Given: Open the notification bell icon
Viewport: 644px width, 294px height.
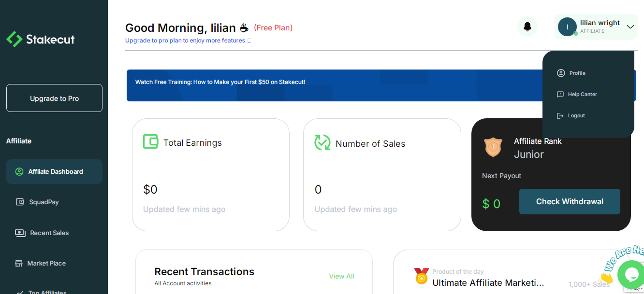Looking at the screenshot, I should [527, 27].
